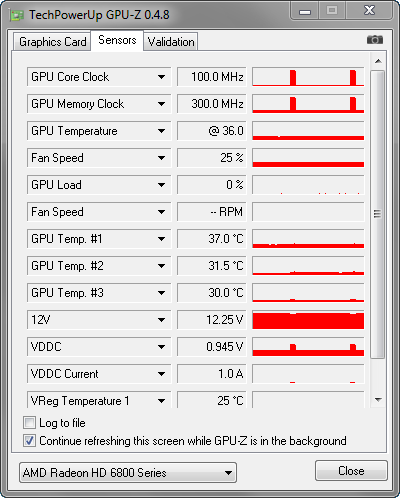The height and width of the screenshot is (498, 400).
Task: Click the GPU-Z application icon in title bar
Action: point(17,15)
